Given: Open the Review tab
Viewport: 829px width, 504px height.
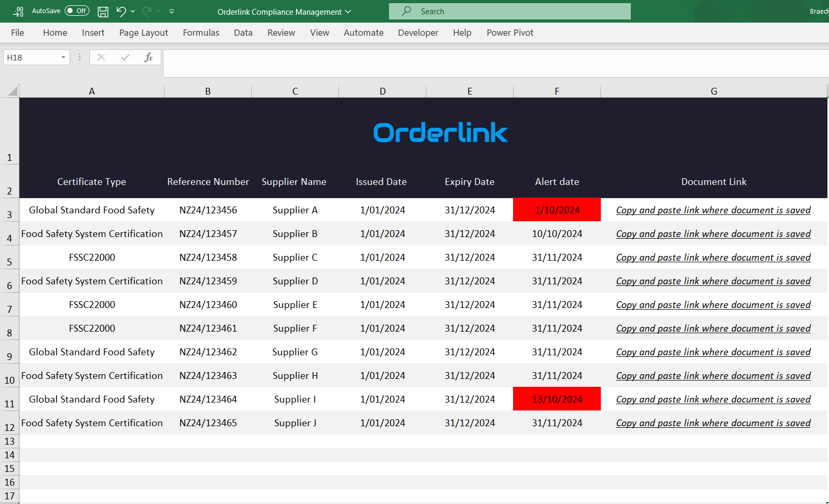Looking at the screenshot, I should click(281, 33).
